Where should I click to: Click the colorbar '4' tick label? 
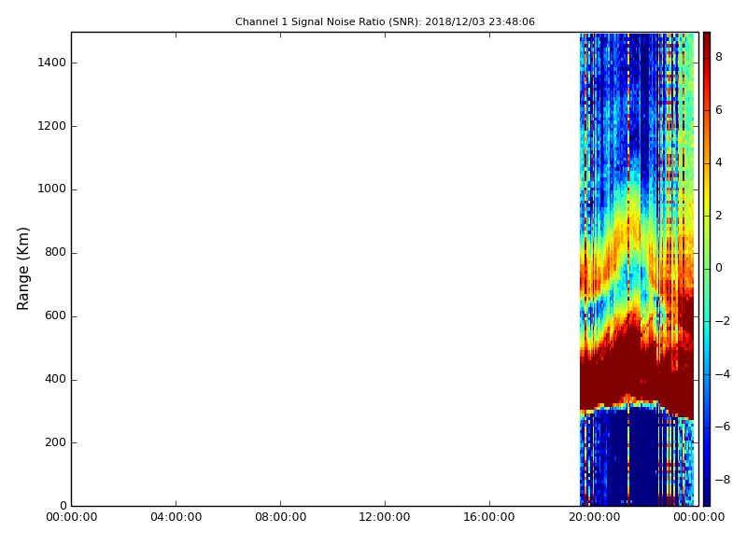(719, 162)
